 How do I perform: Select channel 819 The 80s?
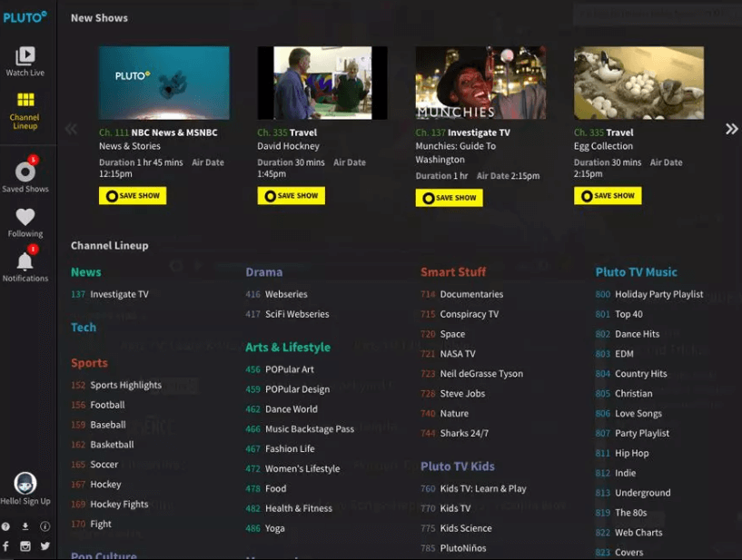(621, 513)
